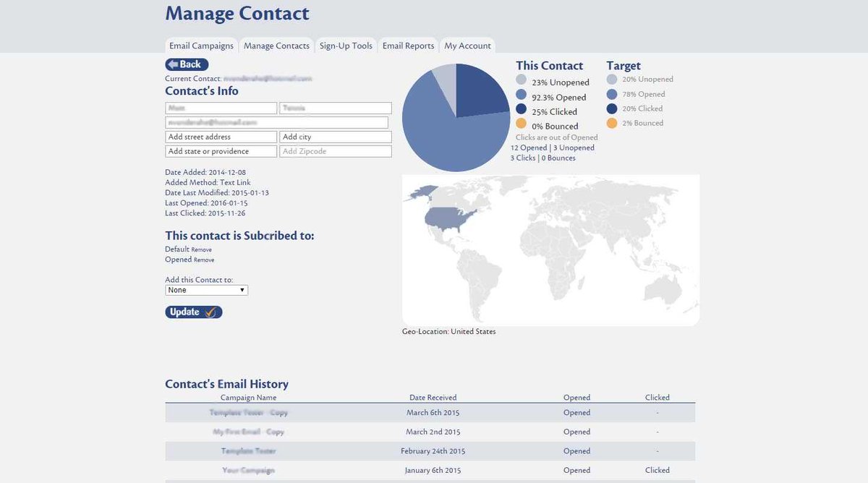The width and height of the screenshot is (868, 483).
Task: Open the Email Campaigns tab
Action: click(201, 46)
